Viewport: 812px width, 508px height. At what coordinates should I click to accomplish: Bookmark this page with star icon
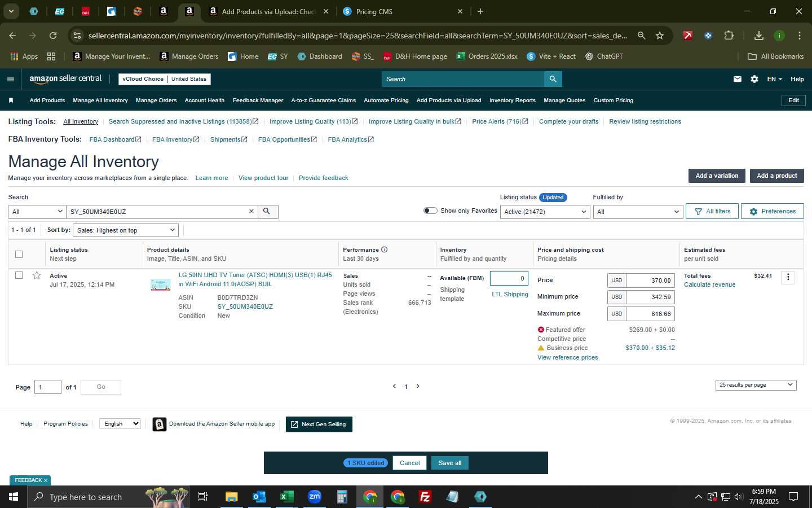(x=660, y=36)
